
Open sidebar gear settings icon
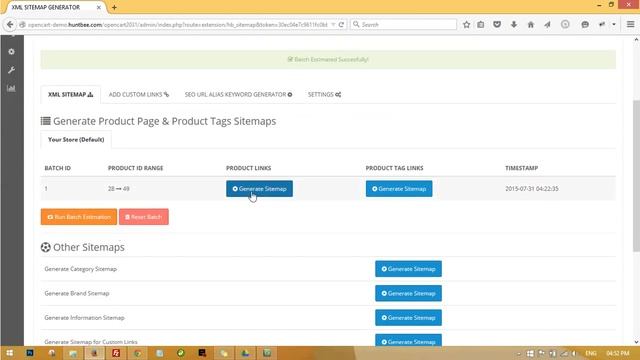pyautogui.click(x=11, y=52)
